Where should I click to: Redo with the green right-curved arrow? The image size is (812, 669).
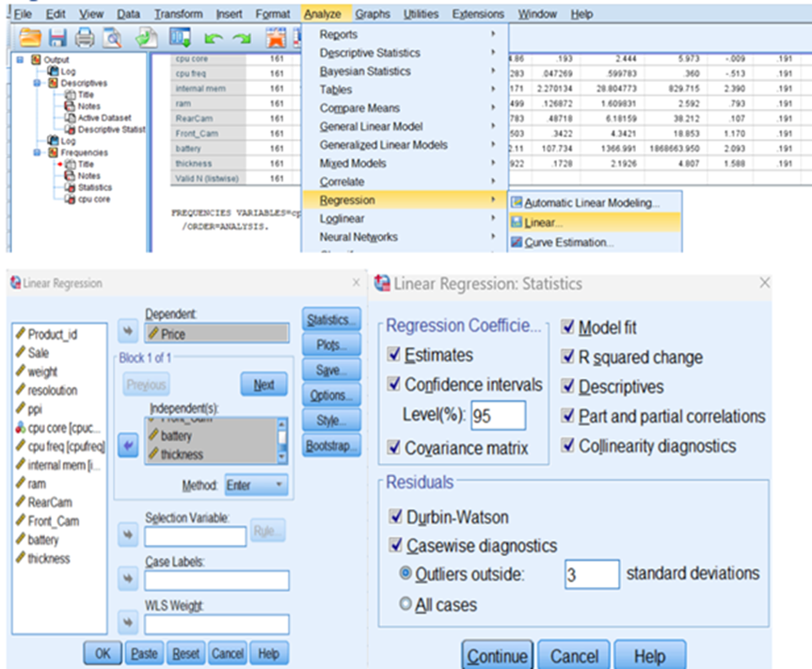coord(241,39)
